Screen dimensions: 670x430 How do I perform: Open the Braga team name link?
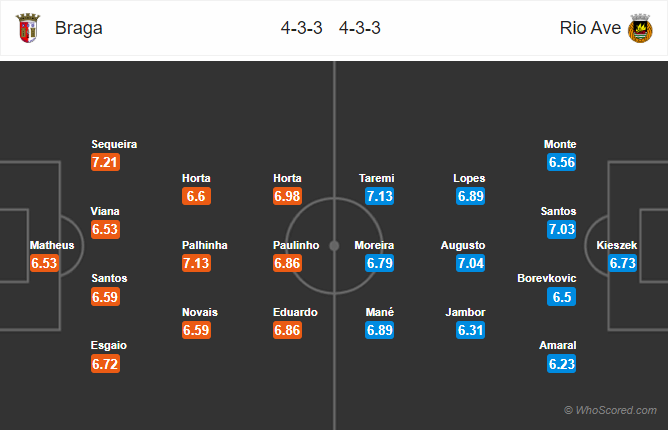tap(79, 28)
